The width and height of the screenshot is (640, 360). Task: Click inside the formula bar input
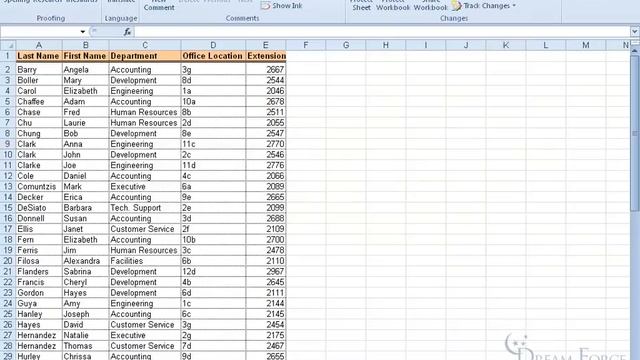(382, 32)
